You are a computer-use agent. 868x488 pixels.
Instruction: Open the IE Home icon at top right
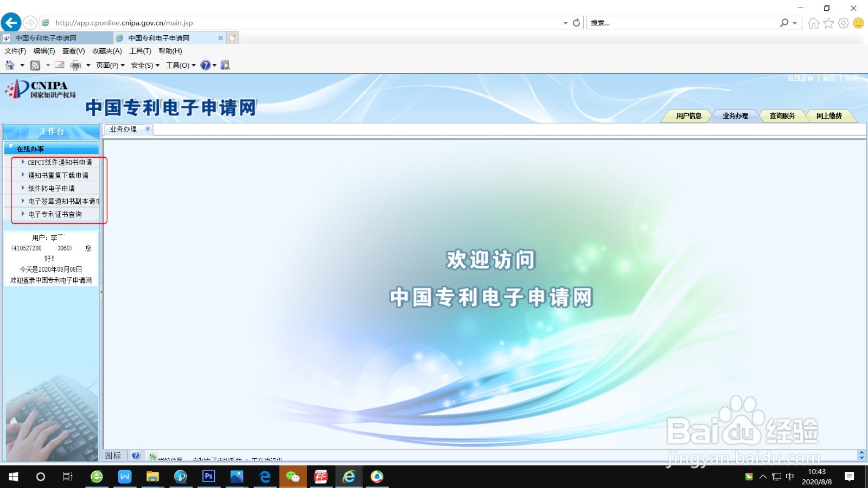point(813,23)
